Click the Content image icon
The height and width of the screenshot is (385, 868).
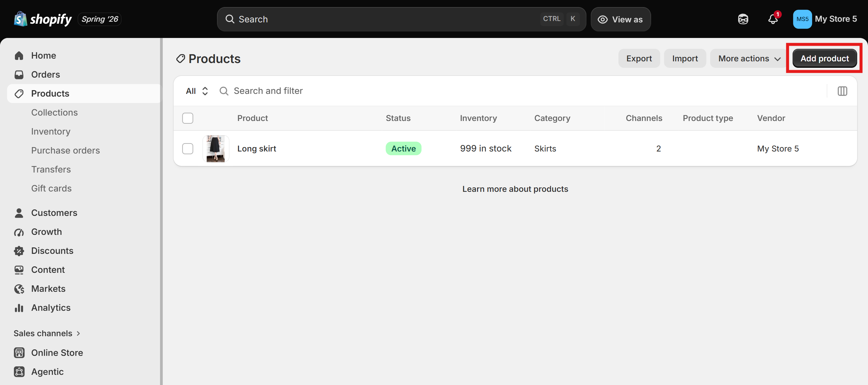(19, 270)
